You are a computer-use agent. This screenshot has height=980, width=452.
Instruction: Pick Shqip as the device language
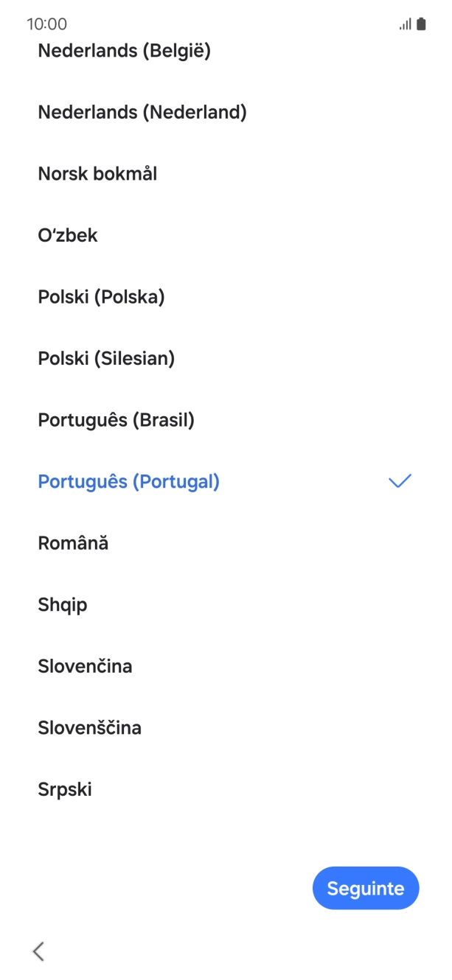tap(63, 604)
